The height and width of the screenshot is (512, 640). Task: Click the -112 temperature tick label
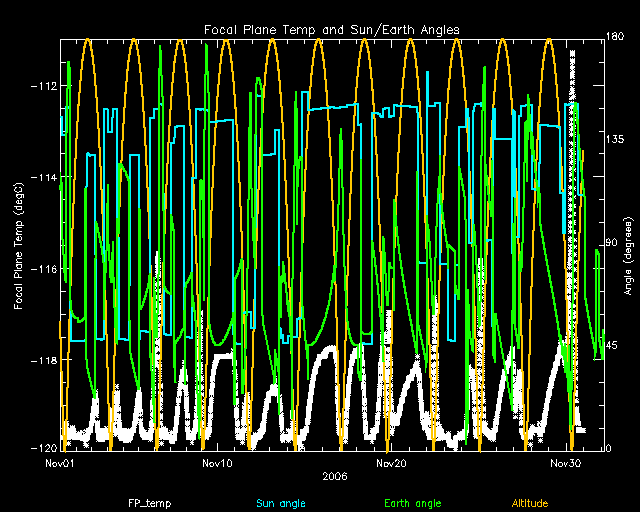(x=42, y=86)
